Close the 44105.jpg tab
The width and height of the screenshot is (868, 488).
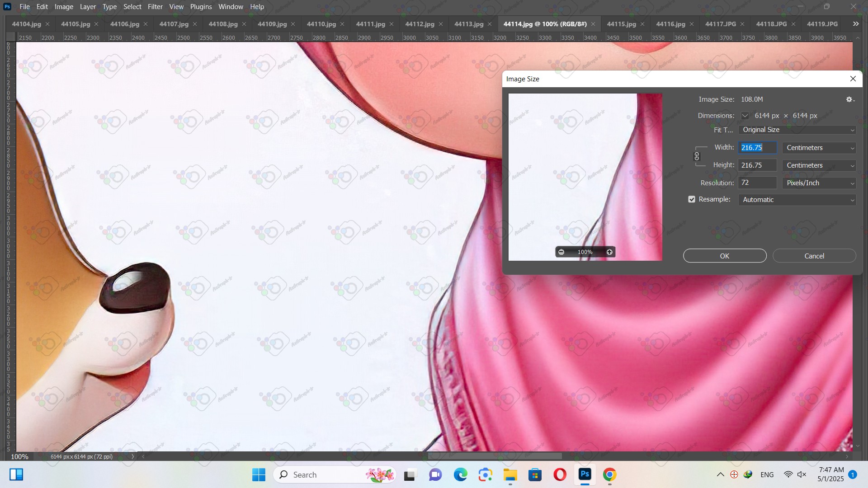pyautogui.click(x=96, y=24)
